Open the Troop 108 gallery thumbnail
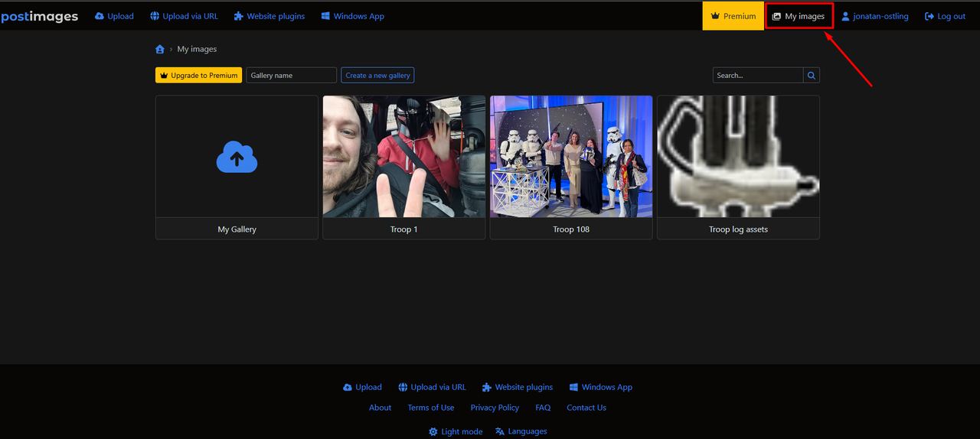Screen dimensions: 980x439 [571, 157]
